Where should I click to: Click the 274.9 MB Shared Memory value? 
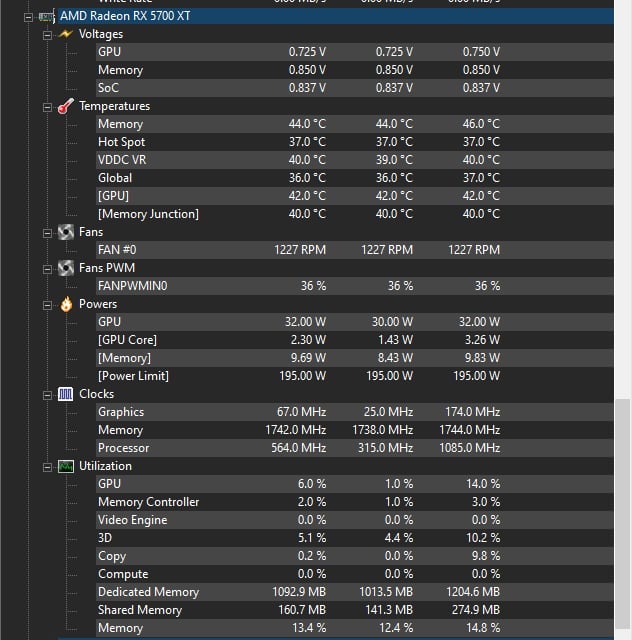(x=476, y=610)
